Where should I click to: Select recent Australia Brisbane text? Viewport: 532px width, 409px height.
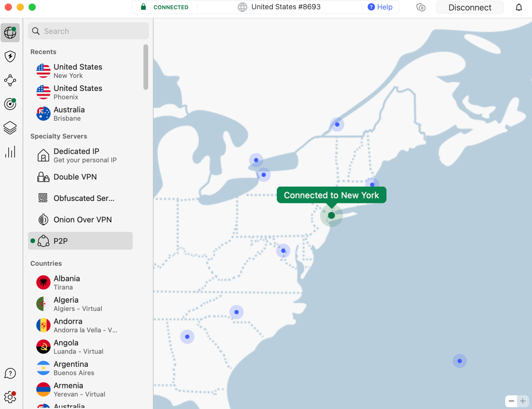[x=69, y=114]
